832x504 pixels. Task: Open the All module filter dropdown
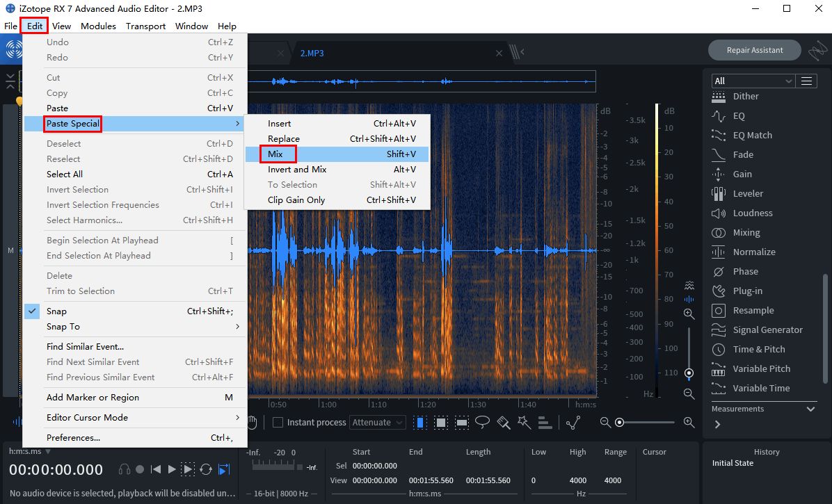tap(753, 81)
